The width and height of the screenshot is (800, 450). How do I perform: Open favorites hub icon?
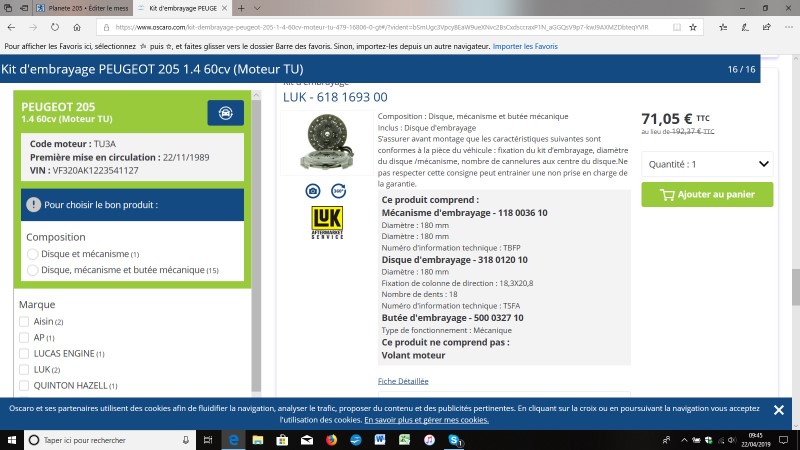(x=723, y=27)
